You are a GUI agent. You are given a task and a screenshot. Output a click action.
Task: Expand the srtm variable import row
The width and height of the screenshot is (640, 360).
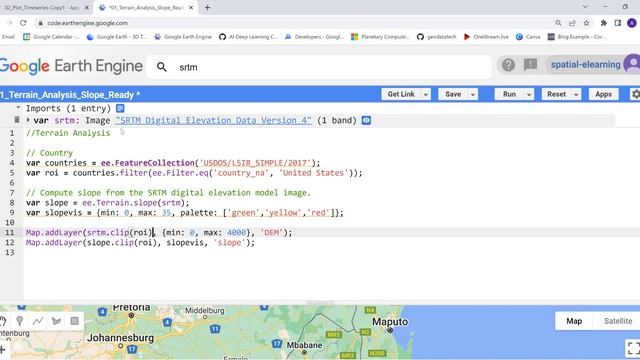point(28,120)
